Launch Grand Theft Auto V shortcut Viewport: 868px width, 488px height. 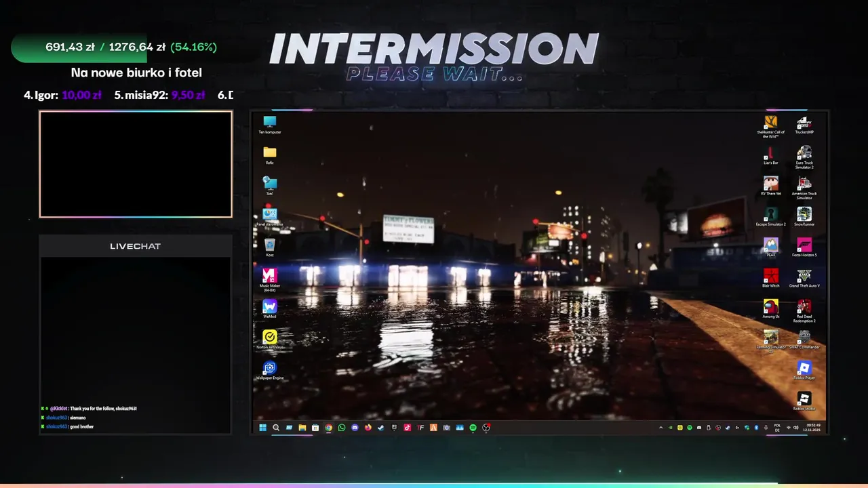click(804, 278)
